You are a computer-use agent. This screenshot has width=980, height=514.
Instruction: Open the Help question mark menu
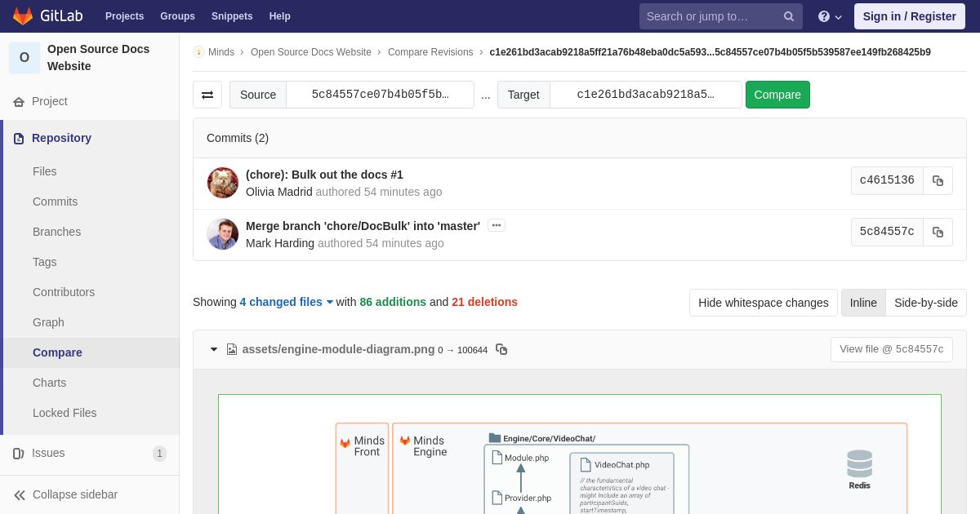[830, 16]
